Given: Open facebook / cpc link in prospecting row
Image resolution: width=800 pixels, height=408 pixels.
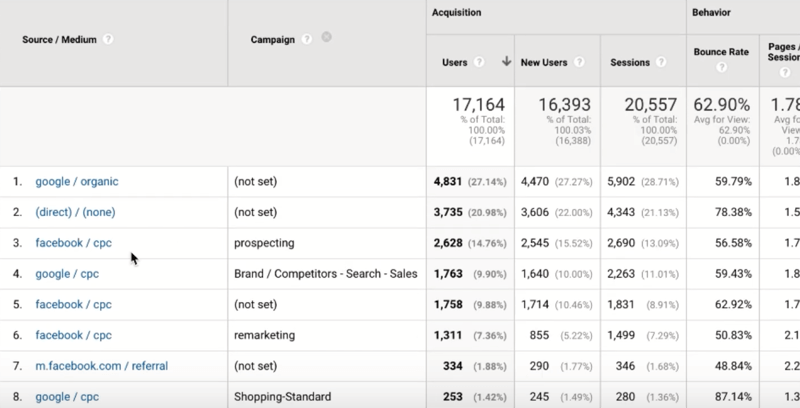Looking at the screenshot, I should click(x=73, y=243).
